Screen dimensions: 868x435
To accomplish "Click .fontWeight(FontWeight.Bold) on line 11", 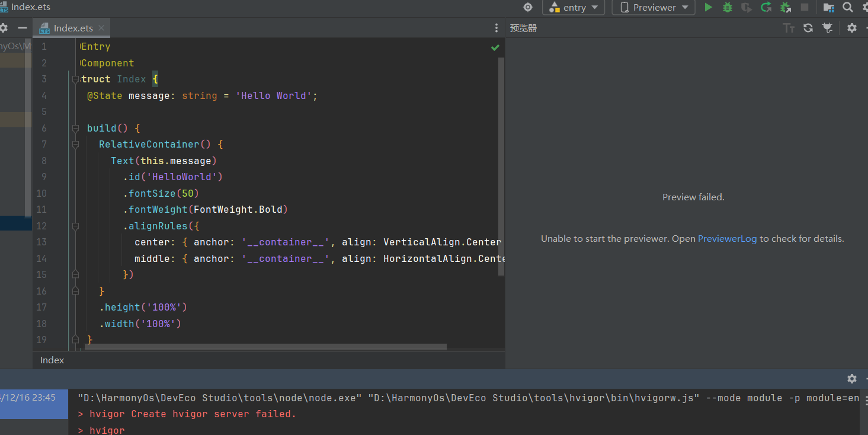I will pos(206,210).
